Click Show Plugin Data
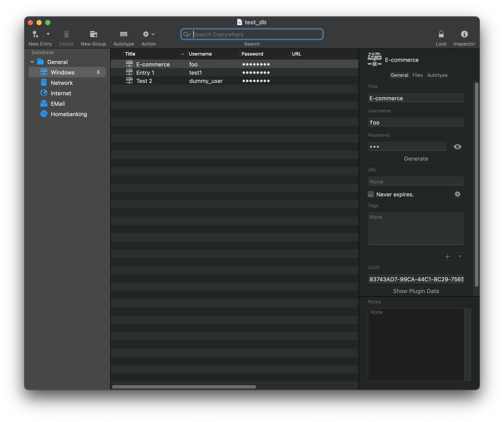Image resolution: width=504 pixels, height=422 pixels. coord(416,291)
